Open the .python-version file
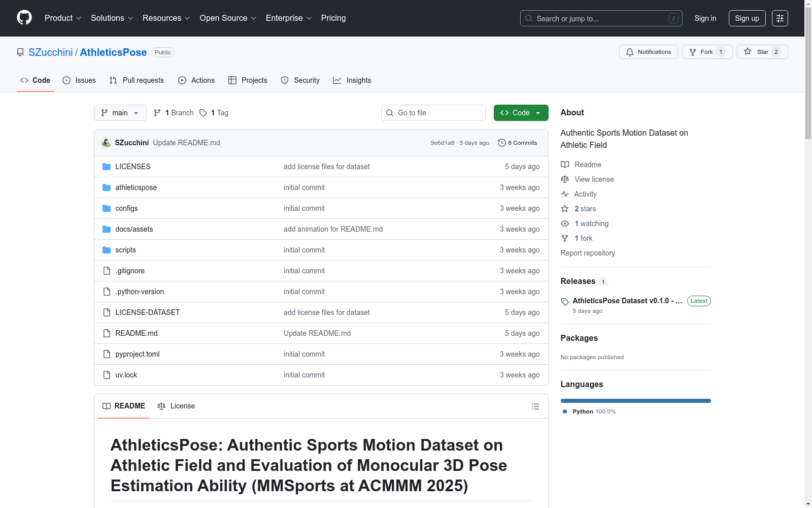812x508 pixels. point(140,292)
